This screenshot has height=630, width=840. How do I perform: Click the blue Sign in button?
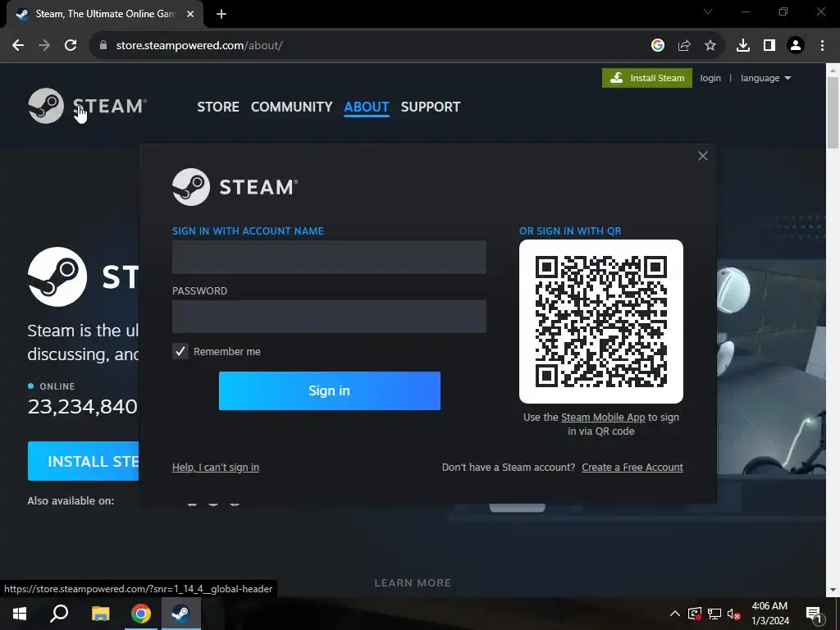330,390
